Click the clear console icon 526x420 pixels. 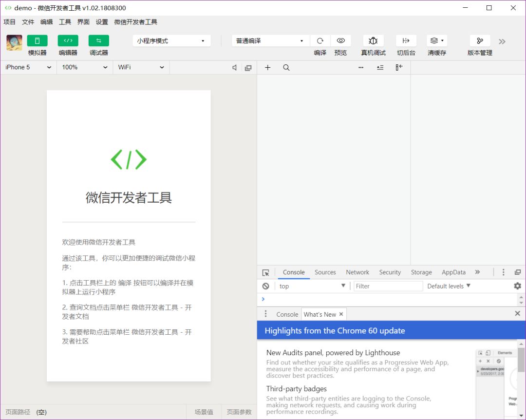[x=266, y=286]
